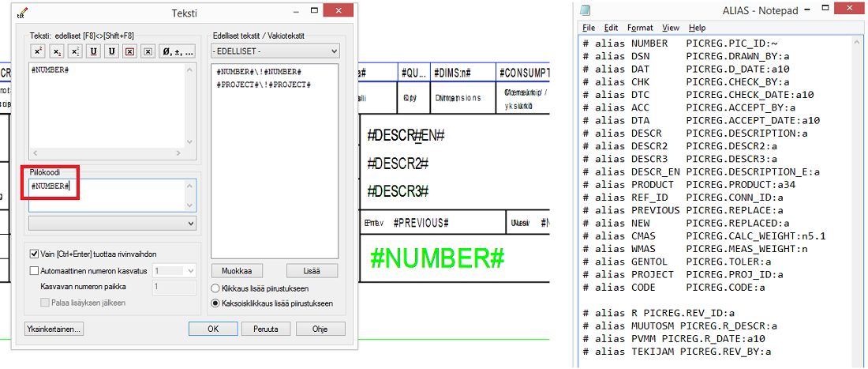Click alias PROJECT line in Notepad

tap(683, 274)
